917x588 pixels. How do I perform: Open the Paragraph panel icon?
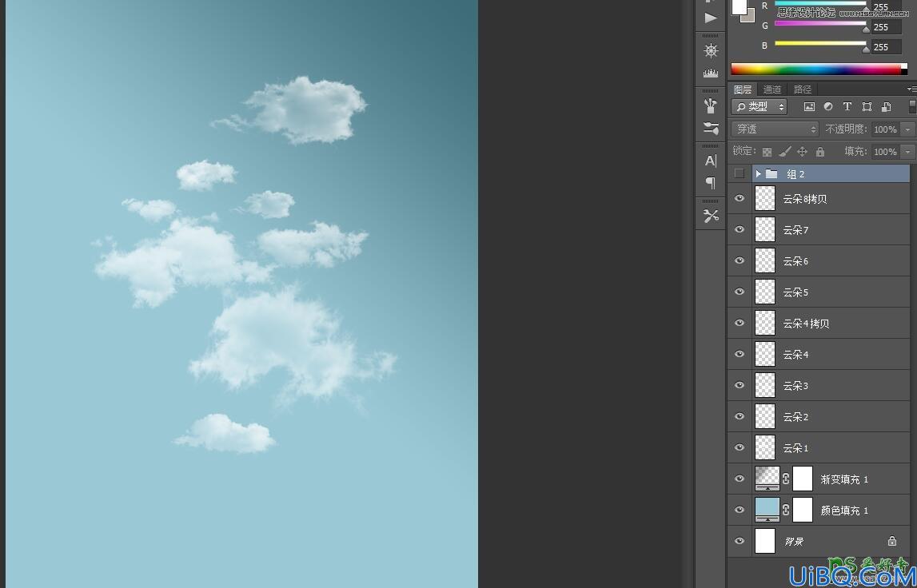pos(711,183)
